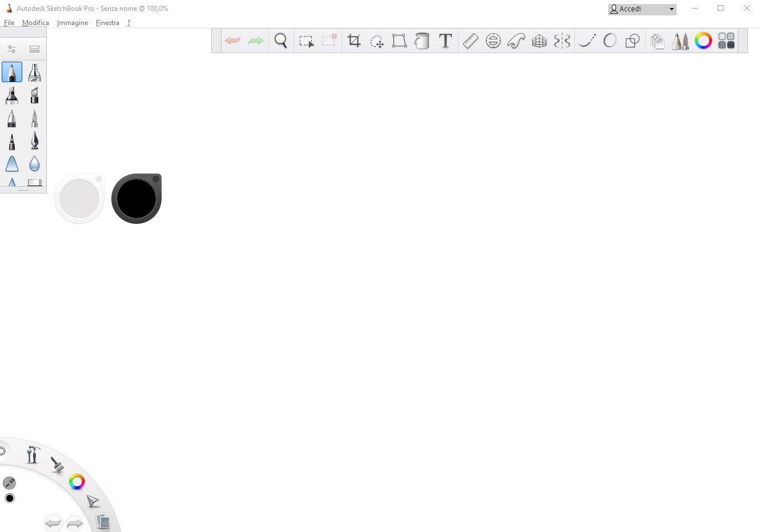Open the brush library grid icon
This screenshot has height=532, width=760.
point(35,49)
